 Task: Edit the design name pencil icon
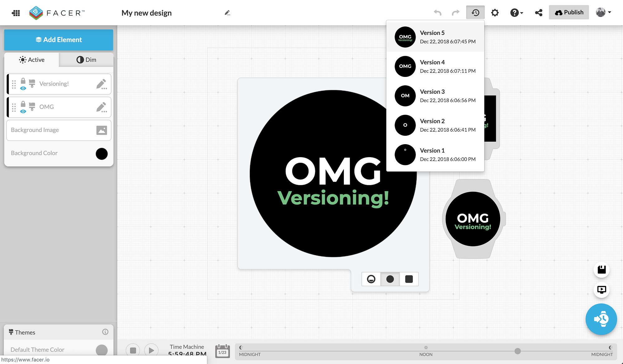pos(227,13)
